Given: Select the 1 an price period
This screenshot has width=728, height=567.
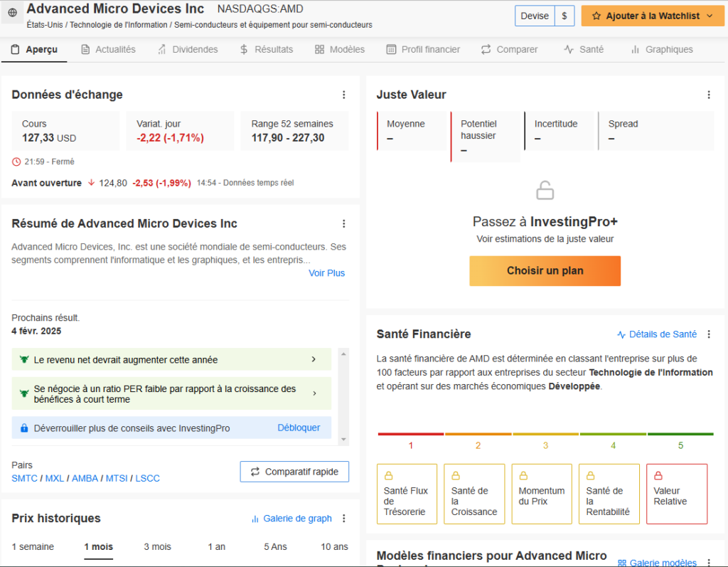Looking at the screenshot, I should click(216, 546).
